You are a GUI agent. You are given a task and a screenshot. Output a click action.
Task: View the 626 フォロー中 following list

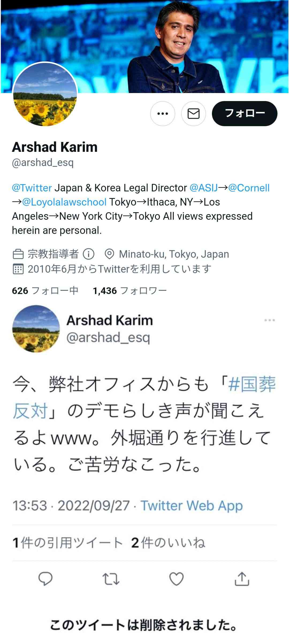click(x=45, y=291)
